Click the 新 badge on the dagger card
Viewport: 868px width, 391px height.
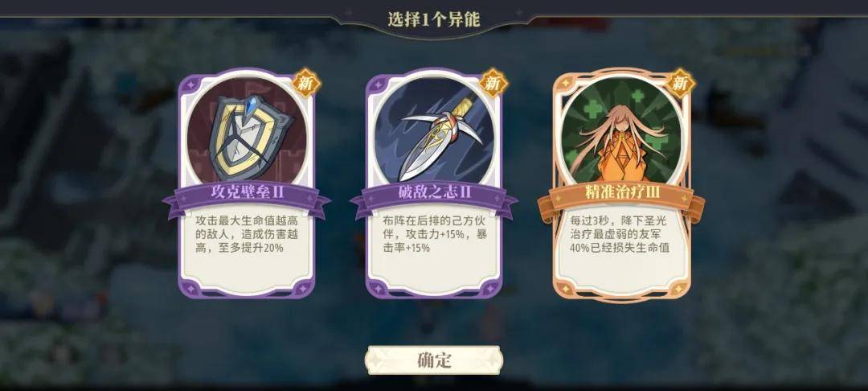[x=493, y=83]
